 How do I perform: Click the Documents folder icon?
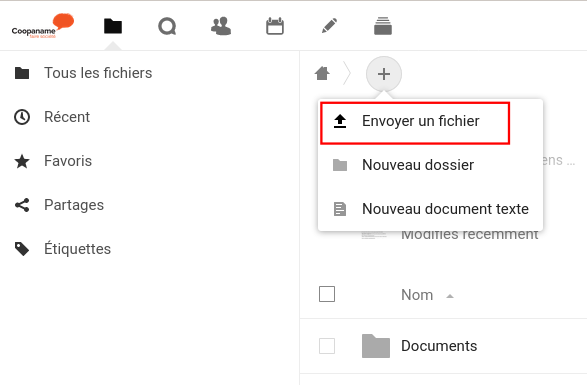[x=376, y=346]
